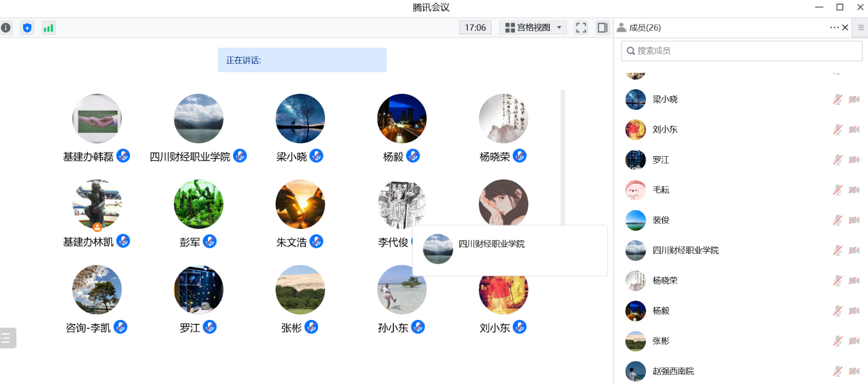Open more member options via the ellipsis icon
The width and height of the screenshot is (868, 384).
(834, 27)
